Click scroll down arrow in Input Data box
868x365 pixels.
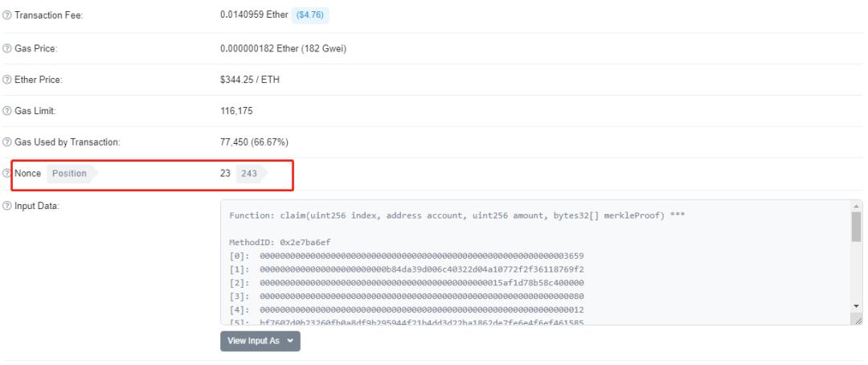pos(857,306)
